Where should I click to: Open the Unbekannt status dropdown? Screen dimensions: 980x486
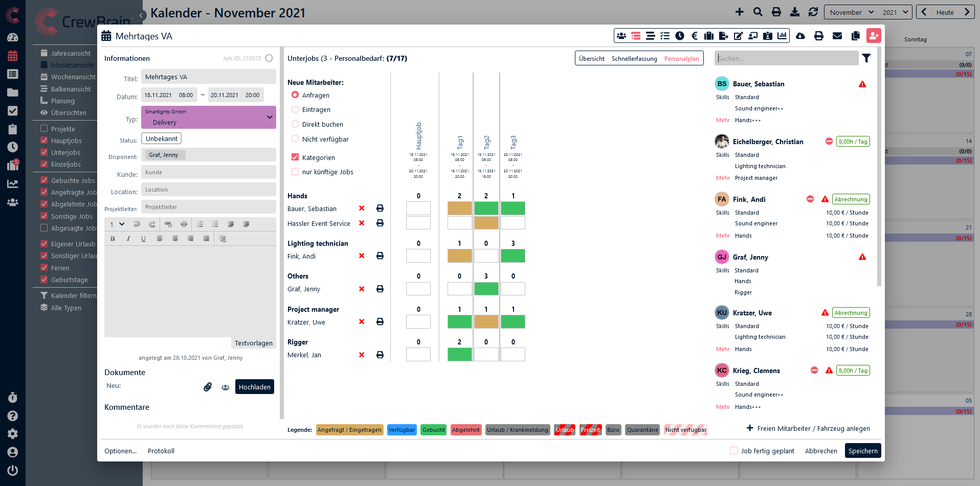tap(161, 138)
